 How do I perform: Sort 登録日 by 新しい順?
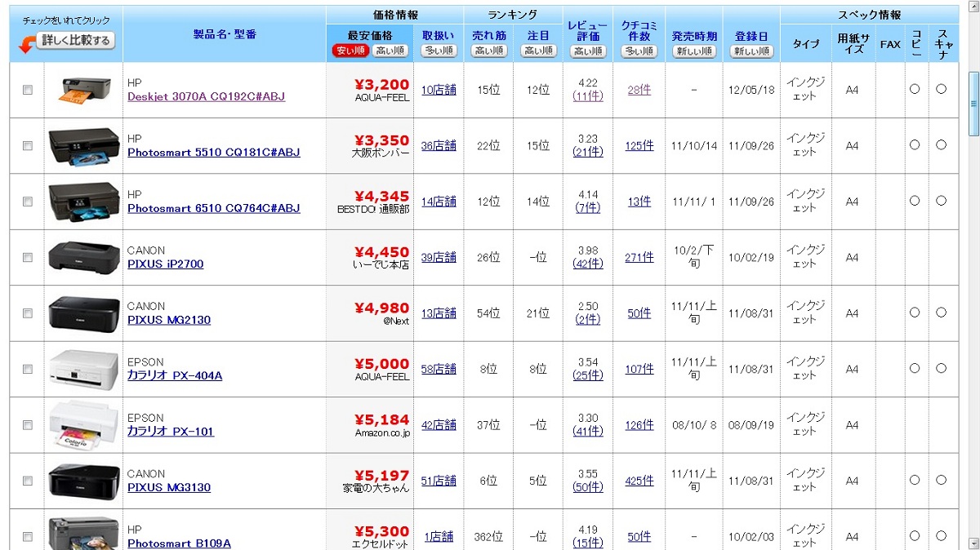tap(751, 51)
